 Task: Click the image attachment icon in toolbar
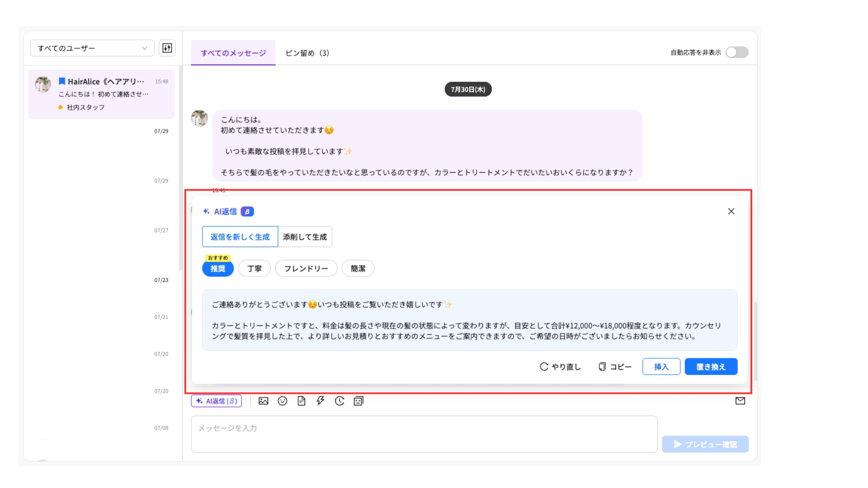263,401
